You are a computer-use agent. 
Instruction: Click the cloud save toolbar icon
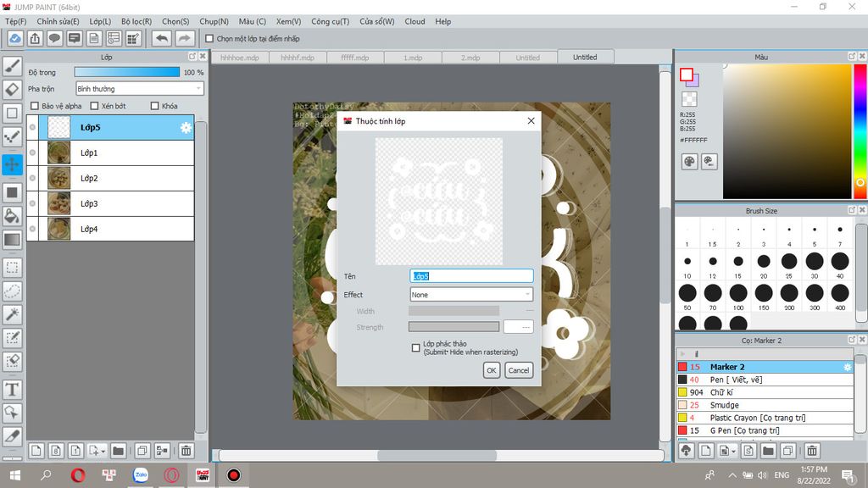coord(15,39)
